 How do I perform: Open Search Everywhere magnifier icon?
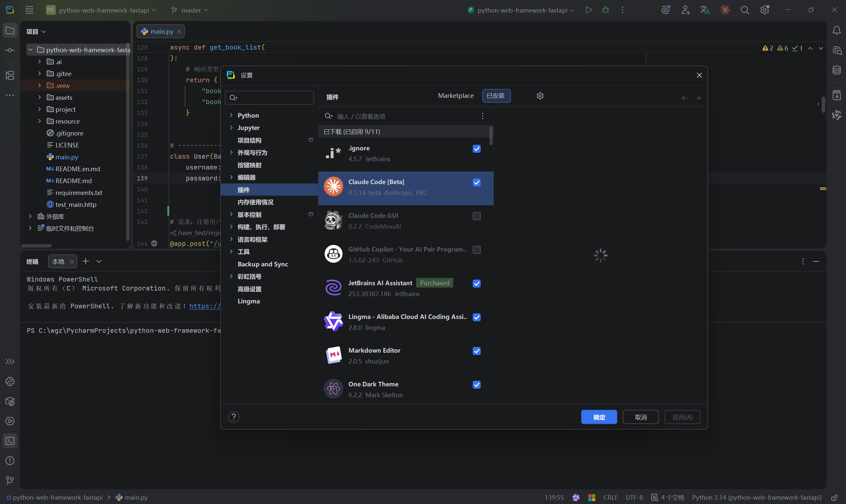click(x=745, y=10)
